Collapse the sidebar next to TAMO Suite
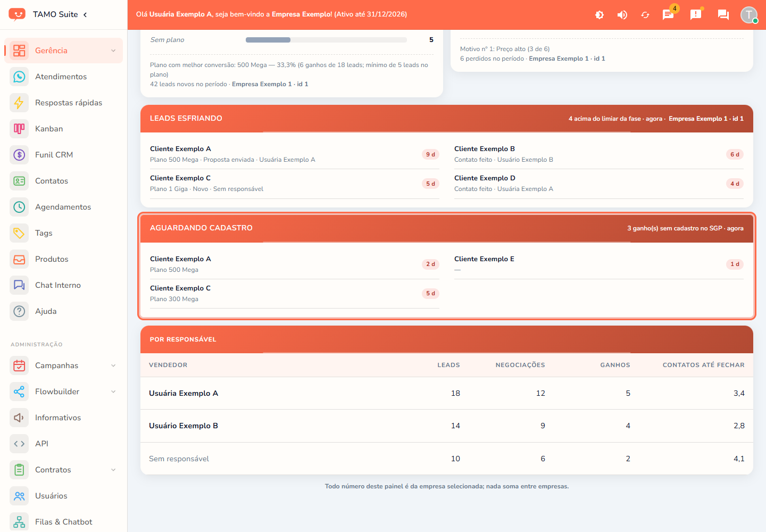The width and height of the screenshot is (766, 532). click(85, 14)
